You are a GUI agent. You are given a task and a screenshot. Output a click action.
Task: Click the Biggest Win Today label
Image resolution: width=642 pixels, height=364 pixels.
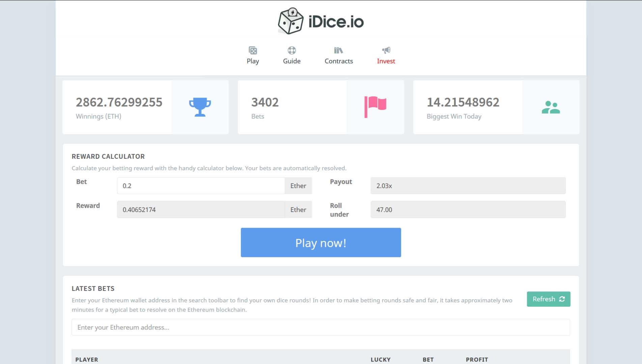click(x=454, y=116)
